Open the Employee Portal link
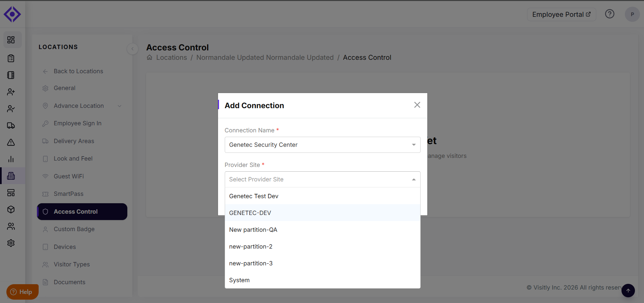 (x=561, y=14)
